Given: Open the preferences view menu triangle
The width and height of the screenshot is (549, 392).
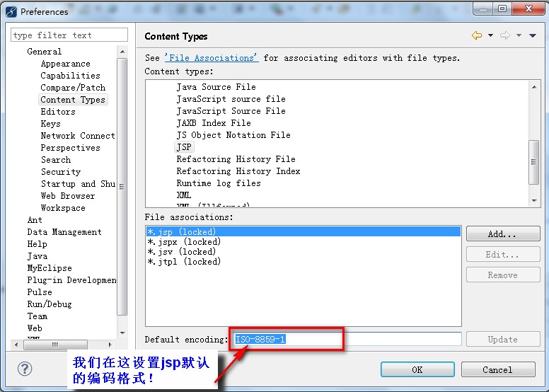Looking at the screenshot, I should 533,35.
